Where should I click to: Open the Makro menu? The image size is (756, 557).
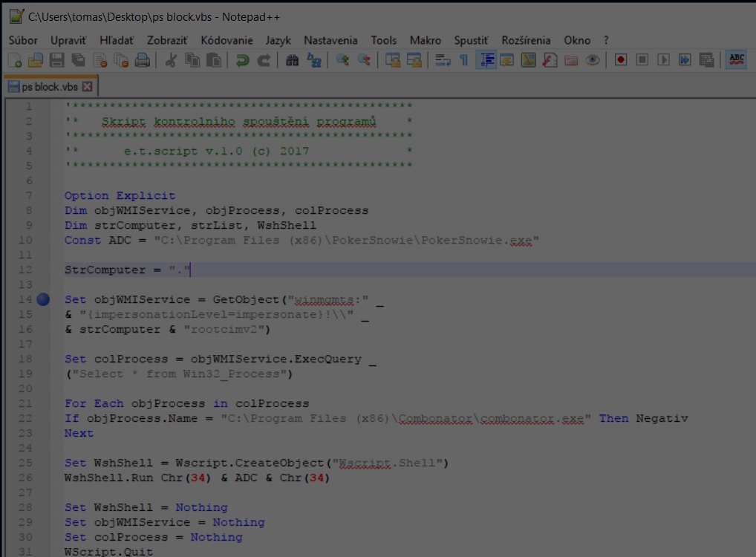point(425,40)
